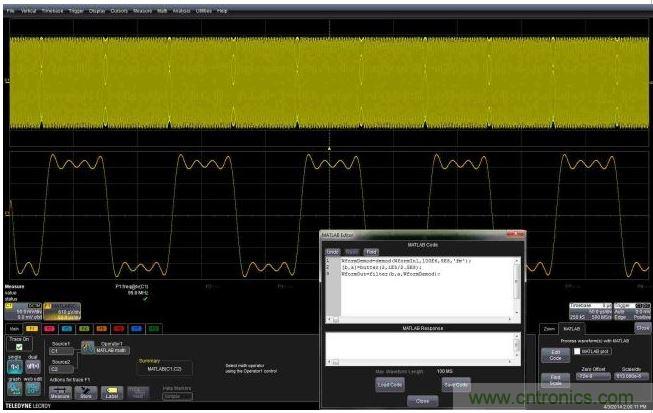This screenshot has height=413, width=653.
Task: Click the Store action icon for F1
Action: pyautogui.click(x=87, y=392)
